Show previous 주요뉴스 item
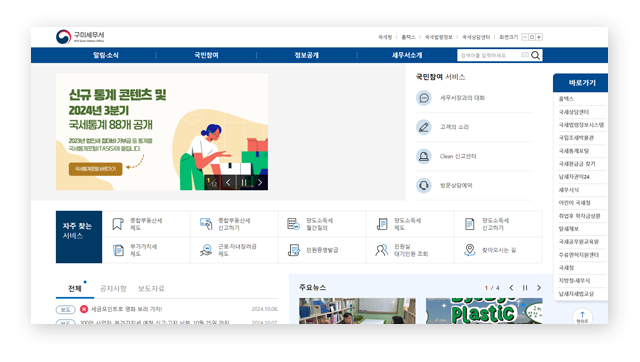640x362 pixels. pyautogui.click(x=511, y=288)
